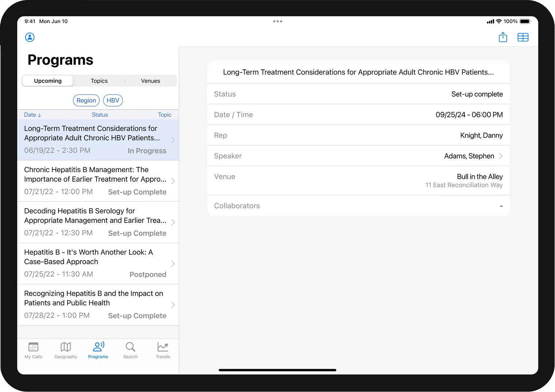Tap the home indicator bar
This screenshot has height=392, width=555.
pyautogui.click(x=277, y=370)
